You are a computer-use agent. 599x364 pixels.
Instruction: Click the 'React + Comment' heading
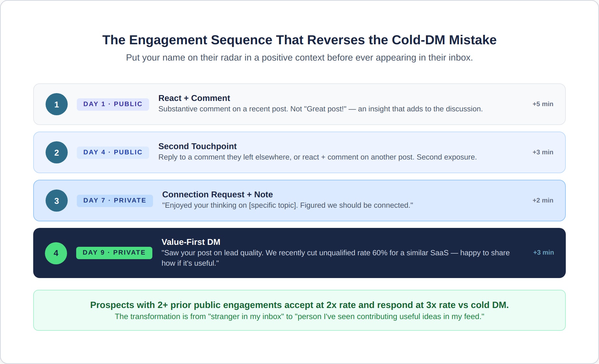click(x=194, y=98)
